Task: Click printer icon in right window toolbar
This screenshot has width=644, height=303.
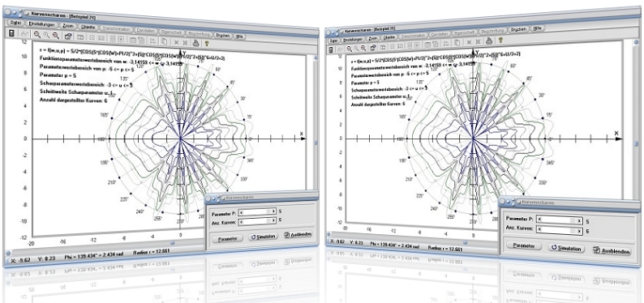Action: (x=489, y=41)
